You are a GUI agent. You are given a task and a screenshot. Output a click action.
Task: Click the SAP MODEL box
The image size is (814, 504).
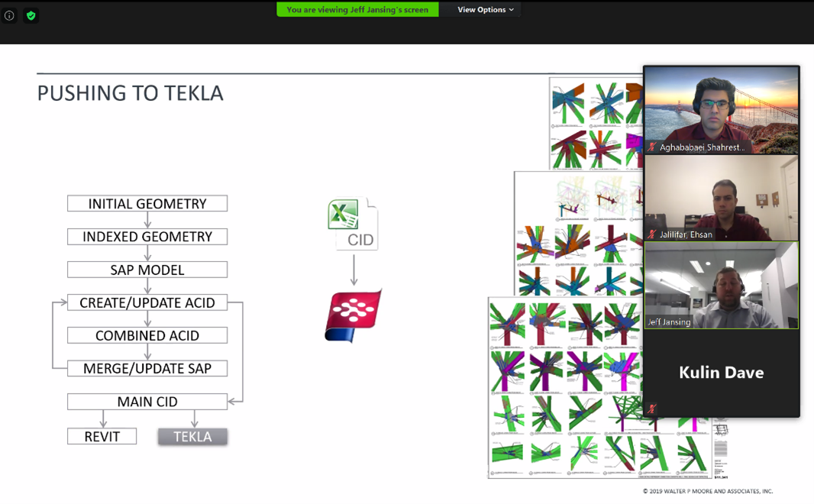(x=147, y=270)
